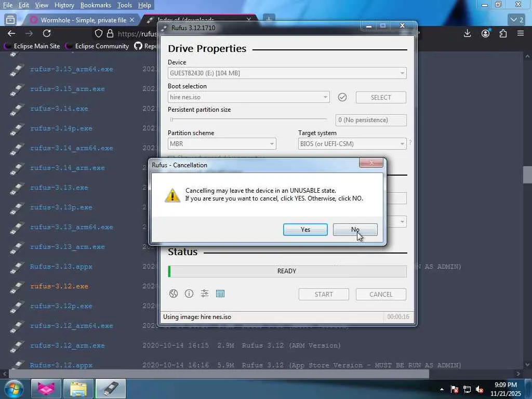
Task: Open the View menu in browser
Action: pyautogui.click(x=42, y=5)
